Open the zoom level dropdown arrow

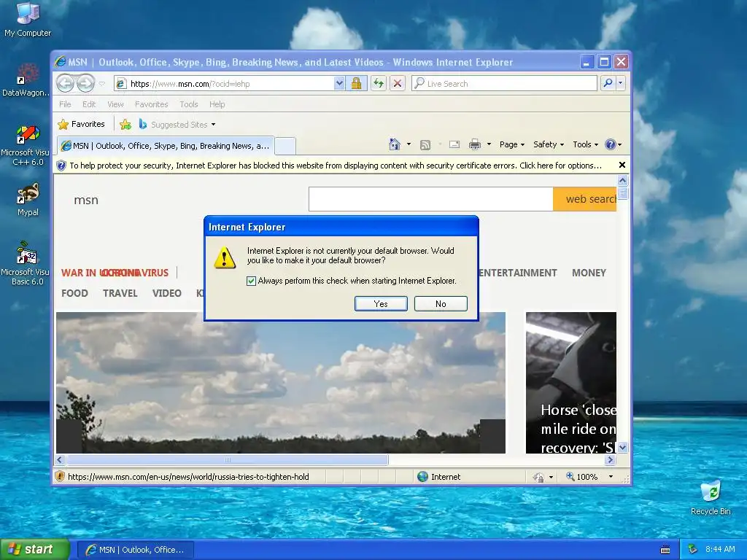pyautogui.click(x=611, y=477)
